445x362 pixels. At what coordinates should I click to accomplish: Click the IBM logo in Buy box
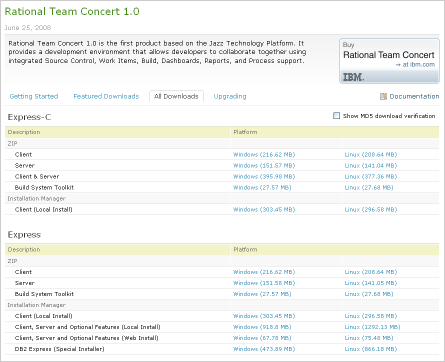[353, 77]
